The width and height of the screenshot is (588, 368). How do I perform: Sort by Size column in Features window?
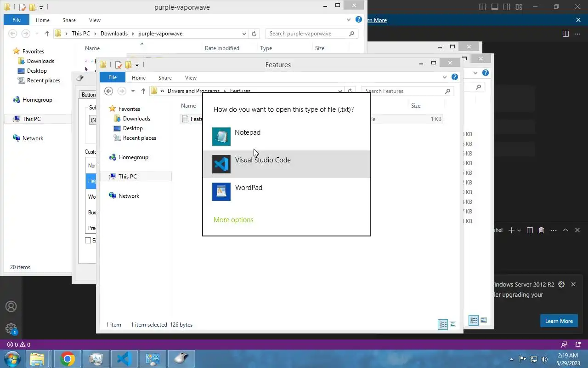(416, 106)
